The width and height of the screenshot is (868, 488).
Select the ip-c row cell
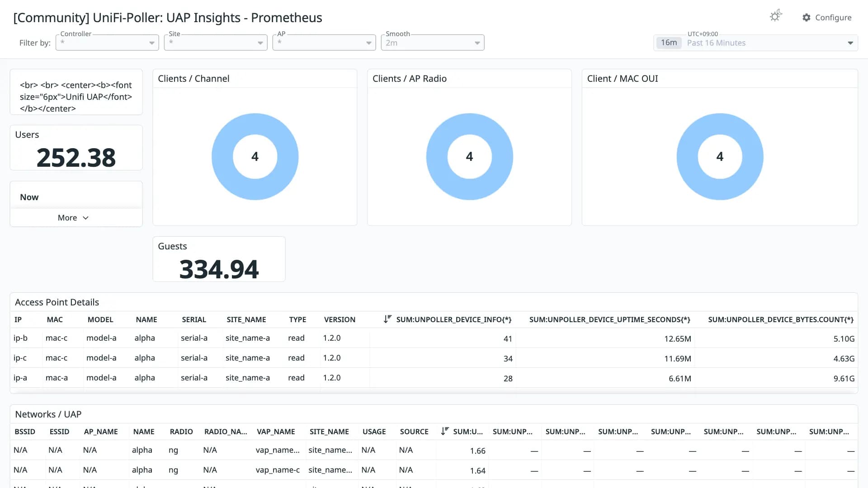[20, 358]
